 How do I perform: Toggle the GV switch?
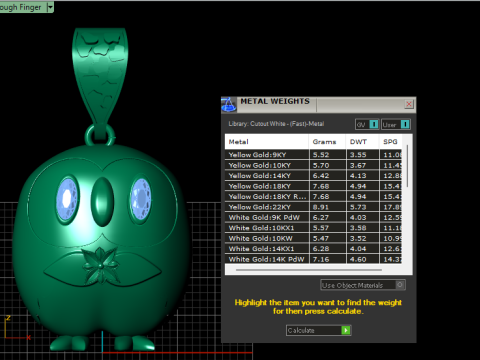point(367,125)
